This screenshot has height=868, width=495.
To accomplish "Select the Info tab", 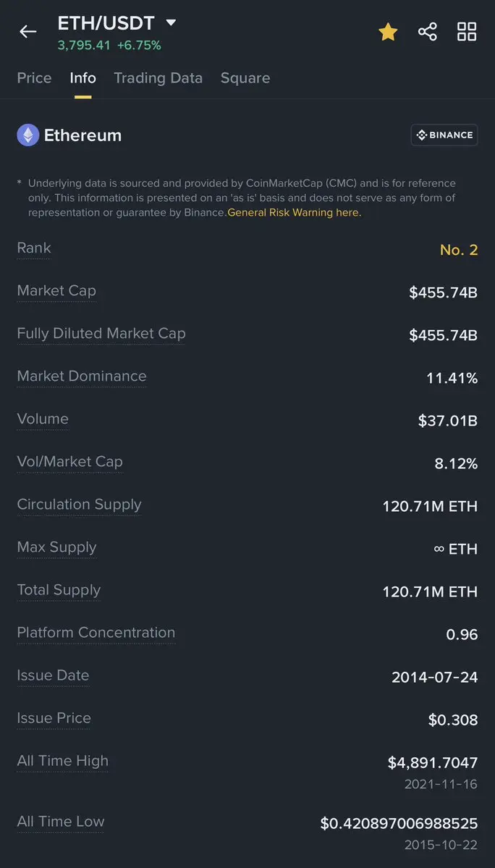I will point(83,78).
